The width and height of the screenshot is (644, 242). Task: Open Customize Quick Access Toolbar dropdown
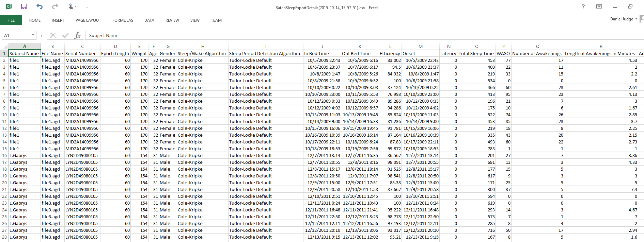pos(87,7)
